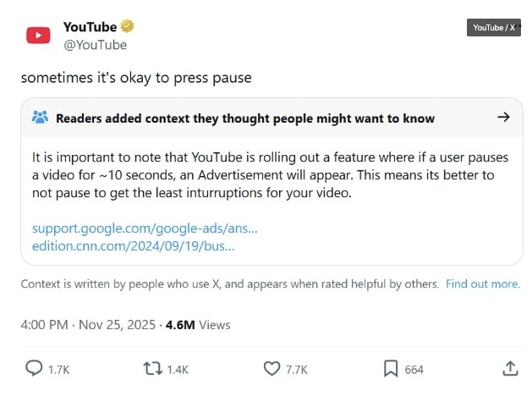
Task: Open the @YouTube handle
Action: 95,45
